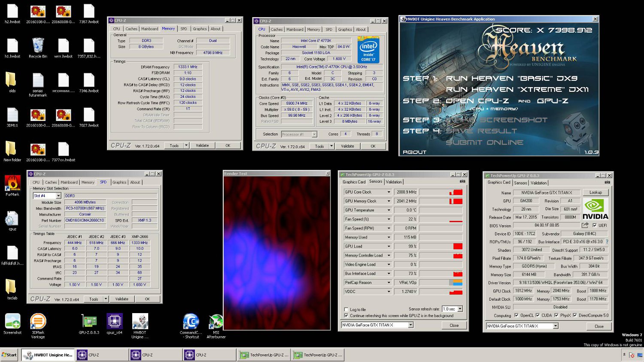The width and height of the screenshot is (644, 362).
Task: Switch to About tab in CPU-Z CPU window
Action: pos(361,30)
